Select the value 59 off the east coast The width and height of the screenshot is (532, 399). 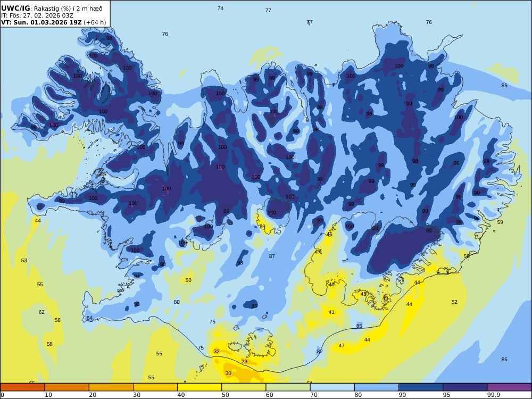click(x=500, y=222)
